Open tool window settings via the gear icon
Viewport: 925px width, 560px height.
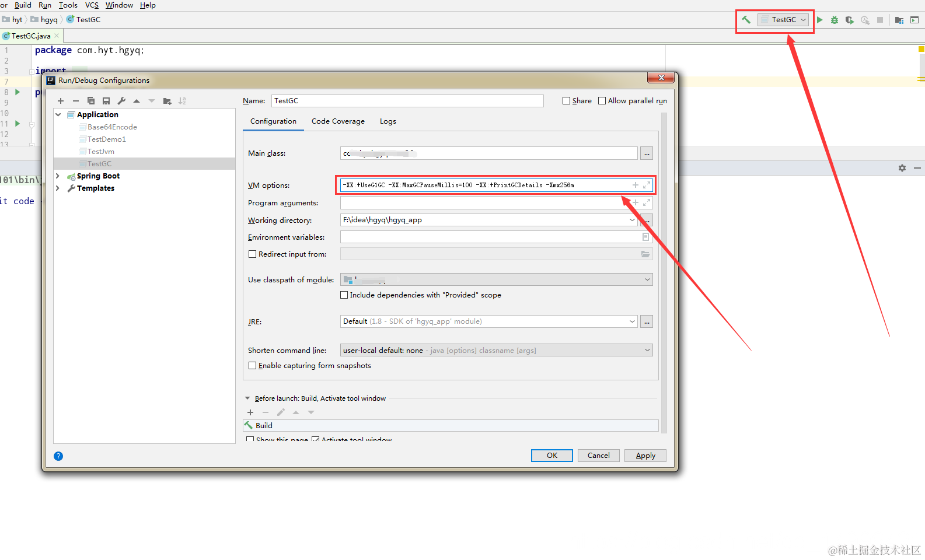pyautogui.click(x=902, y=168)
